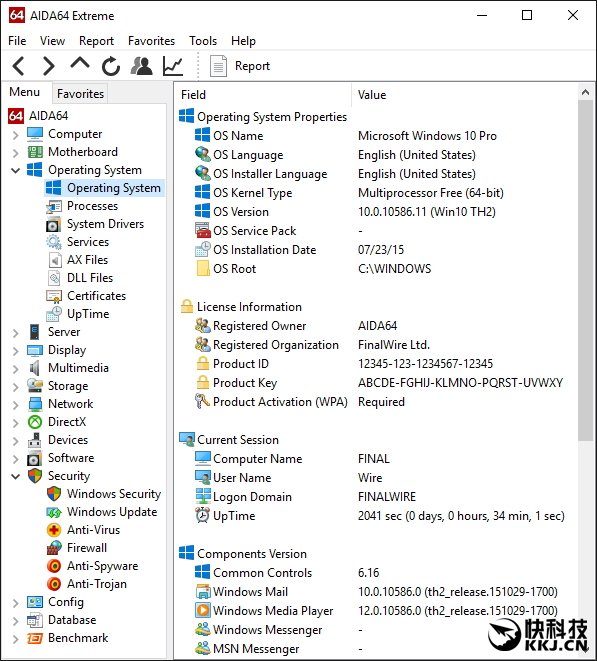Select the Software icon

point(35,458)
